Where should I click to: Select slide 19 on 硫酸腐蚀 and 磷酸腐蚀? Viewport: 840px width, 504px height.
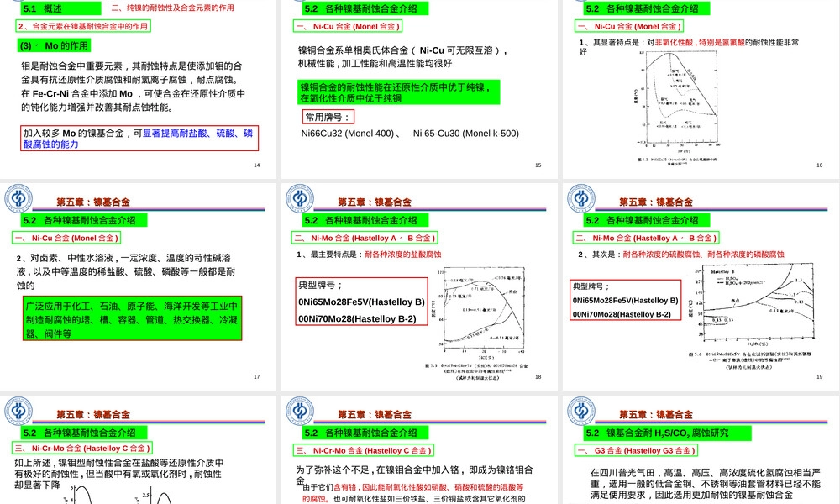[701, 286]
